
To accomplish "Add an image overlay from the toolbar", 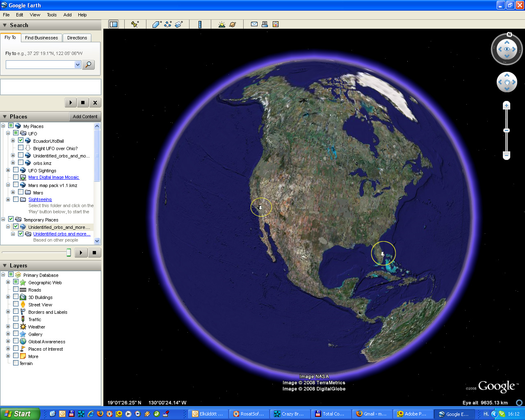I will click(179, 24).
